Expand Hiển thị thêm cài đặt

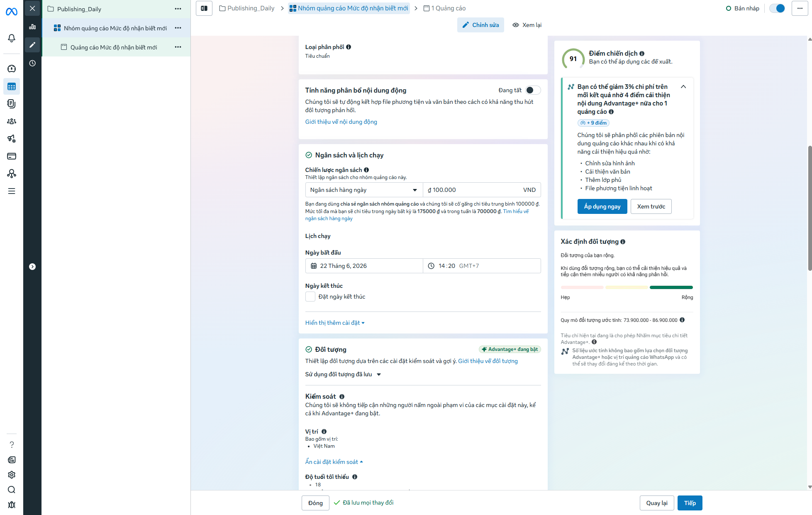(x=335, y=323)
